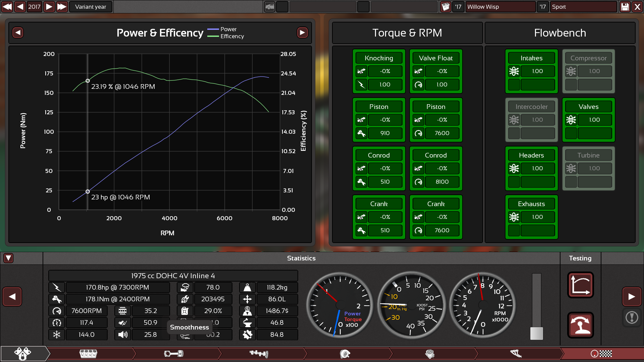Jump back years with double left arrow
The width and height of the screenshot is (644, 362).
(x=7, y=7)
